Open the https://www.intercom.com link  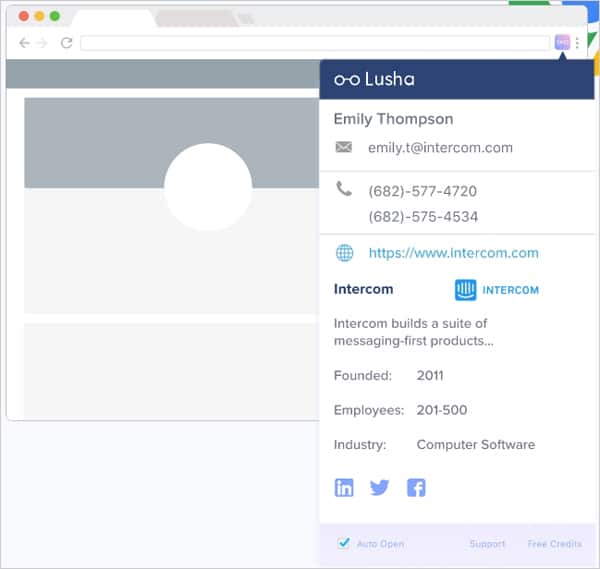pos(453,253)
